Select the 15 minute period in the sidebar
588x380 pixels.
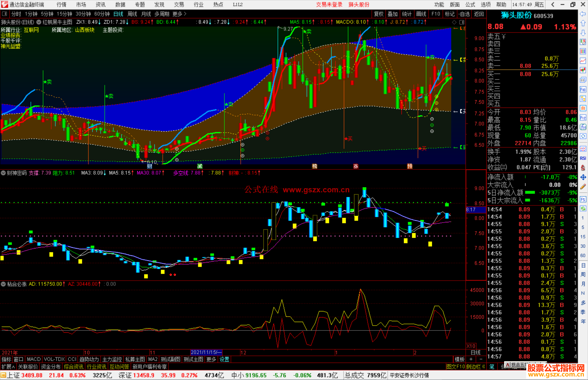point(583,237)
